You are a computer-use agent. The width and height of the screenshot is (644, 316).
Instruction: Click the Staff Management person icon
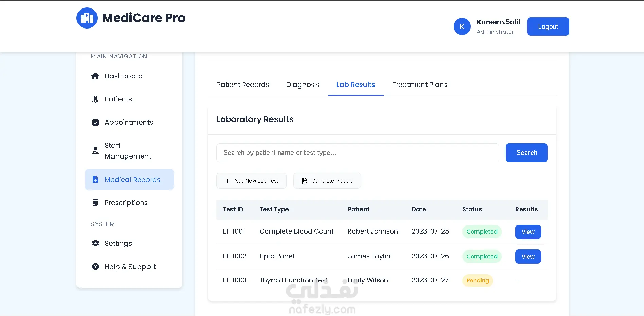tap(95, 151)
